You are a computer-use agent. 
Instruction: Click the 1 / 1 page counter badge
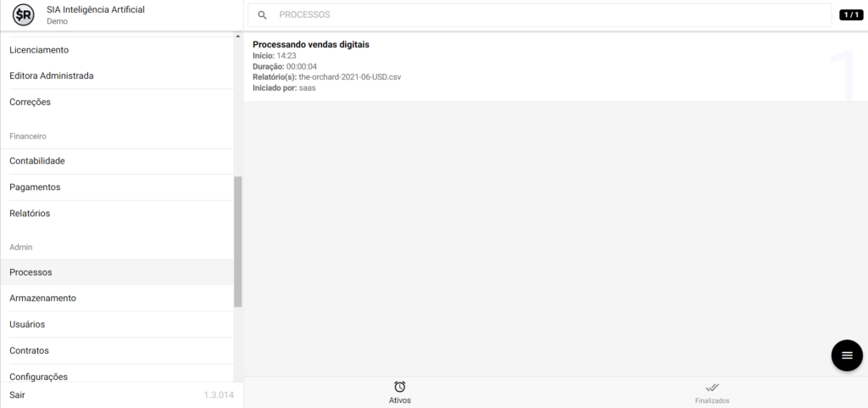850,15
